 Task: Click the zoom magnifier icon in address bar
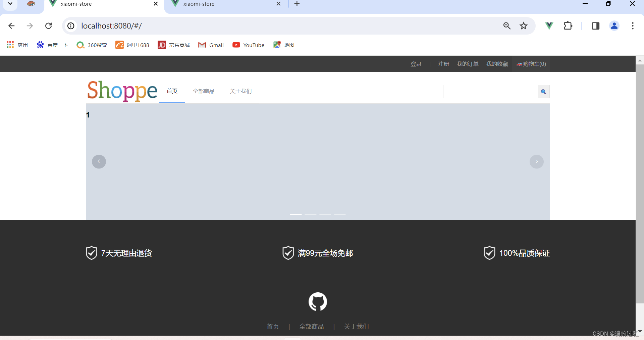point(507,26)
